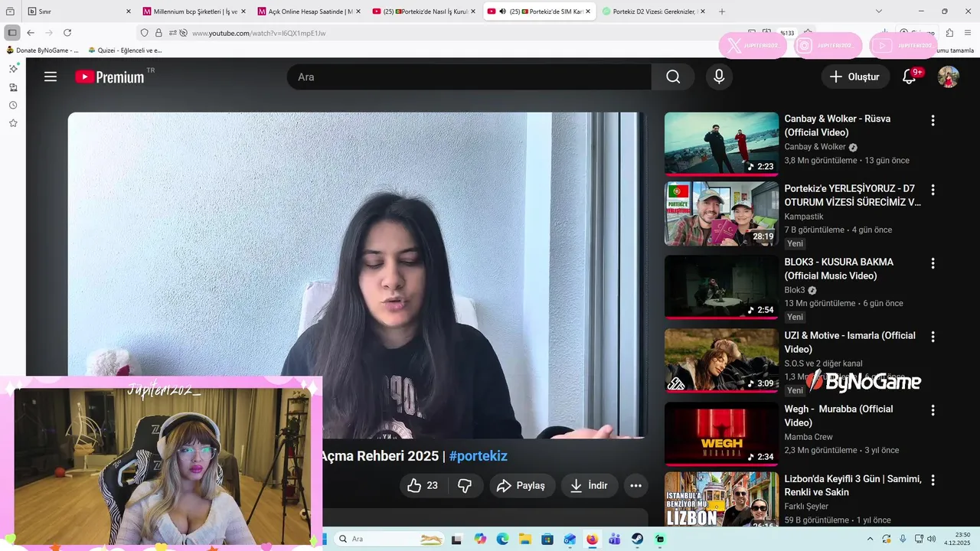Switch to Portekiz D2 Vizesi tab

coord(655,11)
